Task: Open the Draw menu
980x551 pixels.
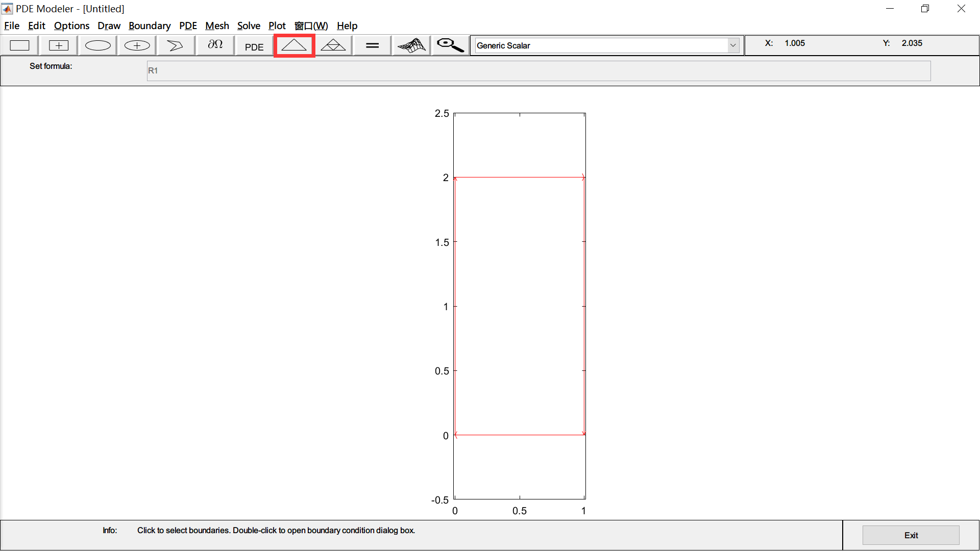Action: coord(109,26)
